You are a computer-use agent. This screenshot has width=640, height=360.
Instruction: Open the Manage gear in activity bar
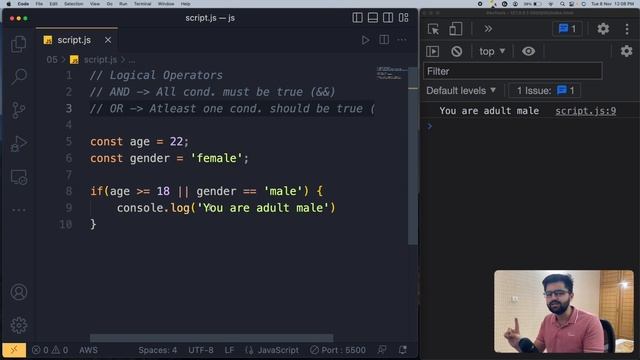(18, 325)
